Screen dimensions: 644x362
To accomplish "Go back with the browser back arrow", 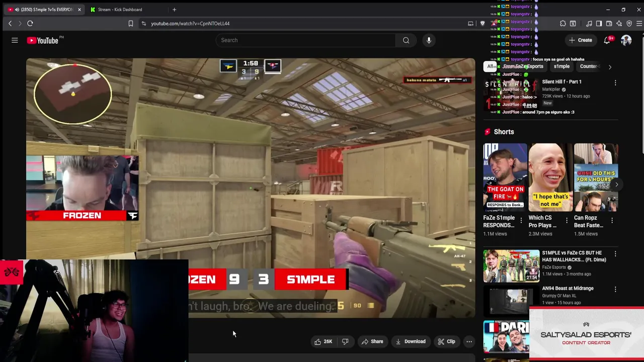I will coord(10,23).
